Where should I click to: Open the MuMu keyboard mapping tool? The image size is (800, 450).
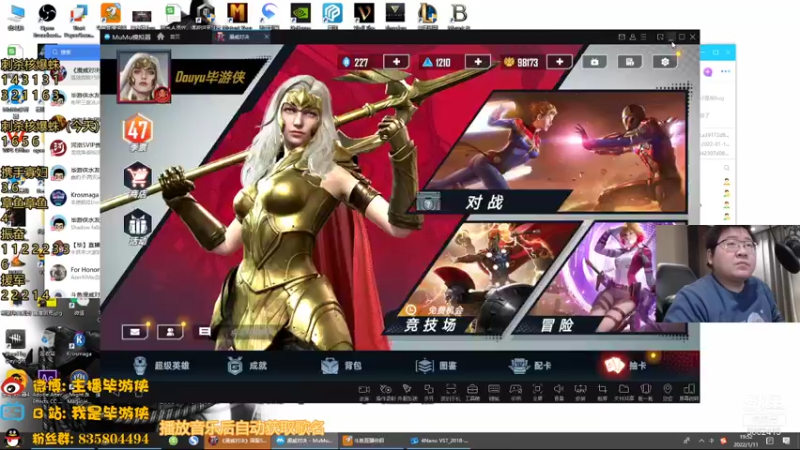coord(494,392)
